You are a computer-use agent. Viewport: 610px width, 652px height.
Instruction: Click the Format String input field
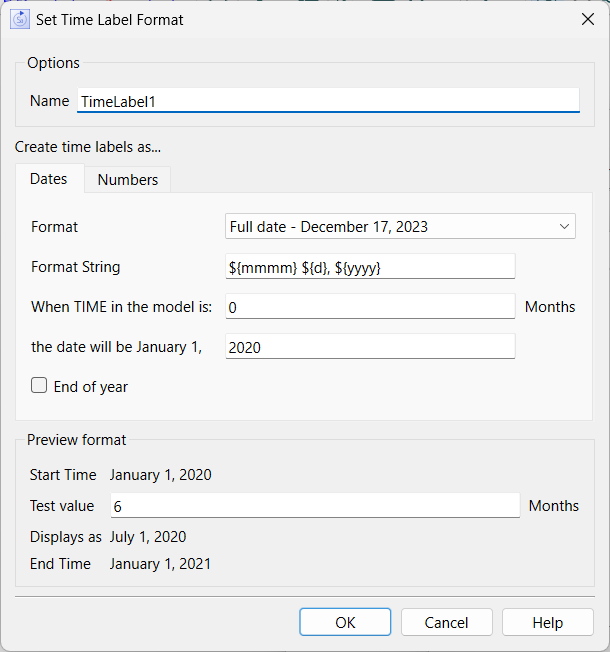tap(370, 267)
